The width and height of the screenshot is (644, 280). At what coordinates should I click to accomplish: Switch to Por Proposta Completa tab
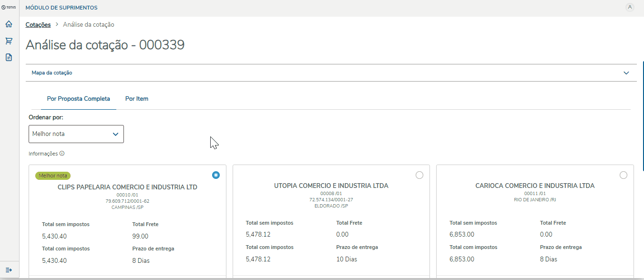pos(78,99)
